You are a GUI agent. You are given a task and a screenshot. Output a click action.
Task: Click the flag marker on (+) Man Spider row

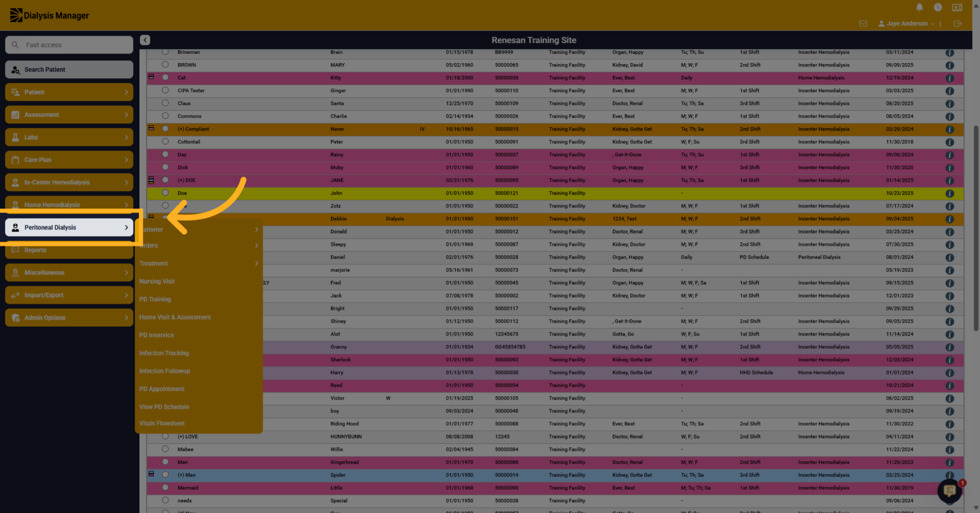click(151, 474)
